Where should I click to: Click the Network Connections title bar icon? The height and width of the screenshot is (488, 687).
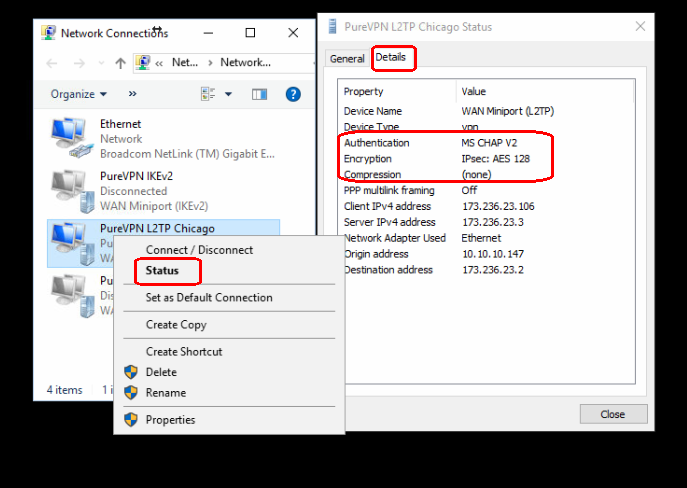[48, 33]
